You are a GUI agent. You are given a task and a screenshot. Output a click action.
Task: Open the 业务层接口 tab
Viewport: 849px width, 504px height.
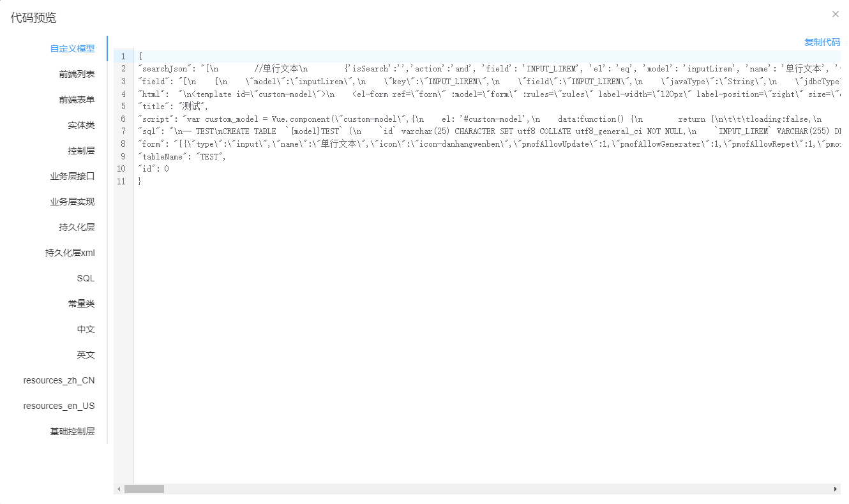click(72, 176)
